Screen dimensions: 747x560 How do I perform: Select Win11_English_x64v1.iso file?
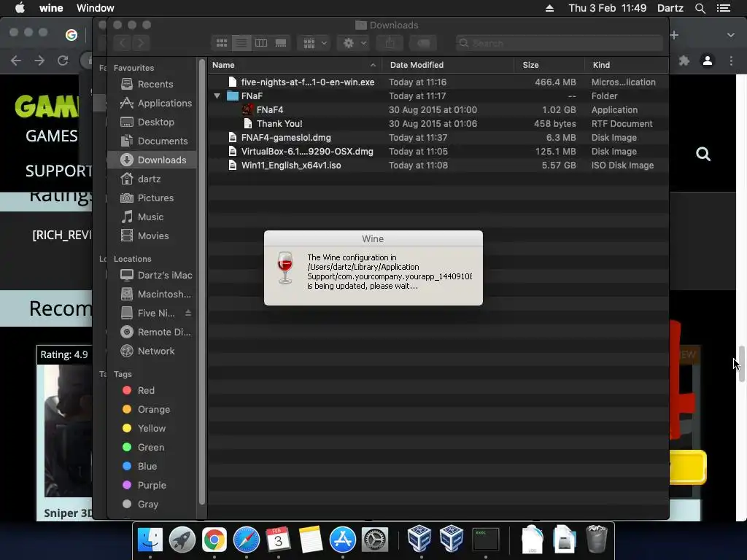(x=438, y=166)
